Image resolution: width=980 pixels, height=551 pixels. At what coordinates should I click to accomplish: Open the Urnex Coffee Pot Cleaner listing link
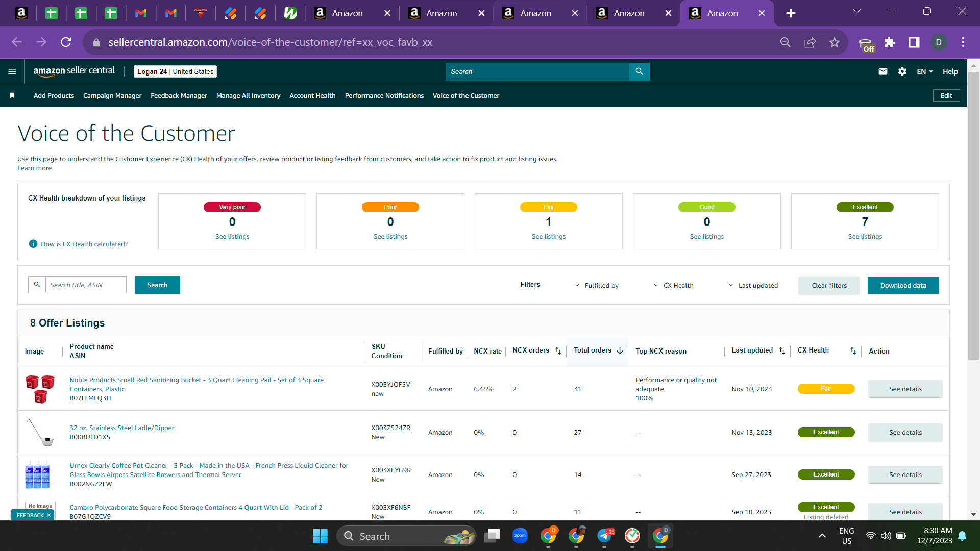[x=209, y=470]
